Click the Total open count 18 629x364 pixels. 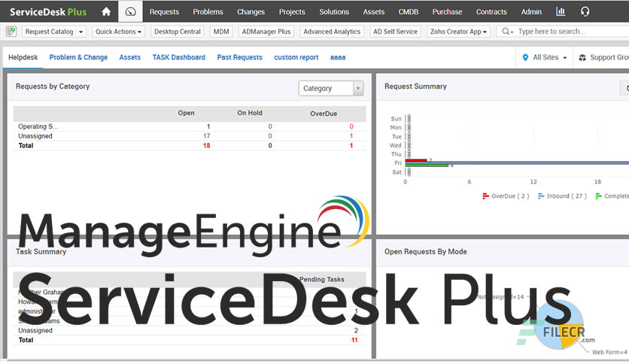(206, 145)
